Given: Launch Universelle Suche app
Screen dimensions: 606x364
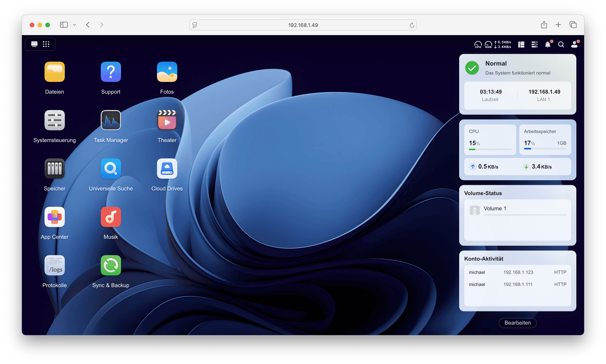Looking at the screenshot, I should 111,169.
